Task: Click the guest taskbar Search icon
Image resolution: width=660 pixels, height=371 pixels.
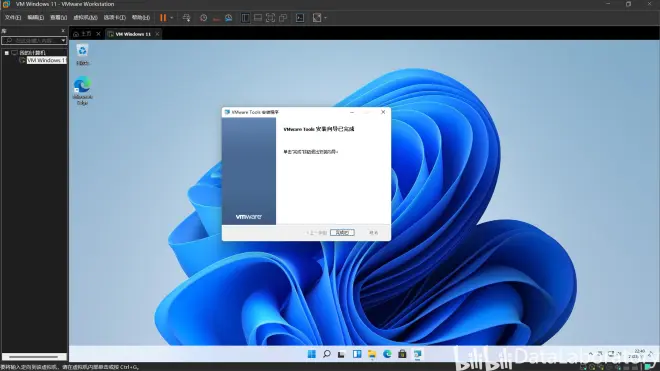Action: tap(327, 354)
